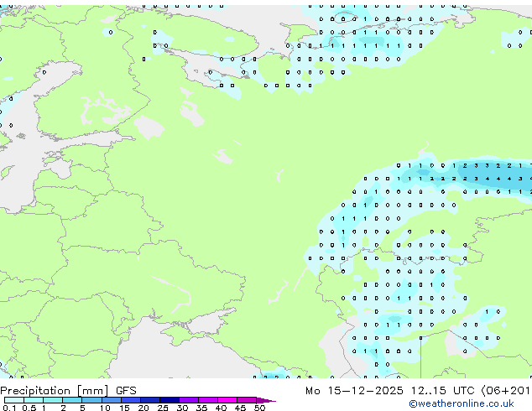The image size is (532, 411).
Task: Click the '35' legend scale value
Action: (x=201, y=408)
